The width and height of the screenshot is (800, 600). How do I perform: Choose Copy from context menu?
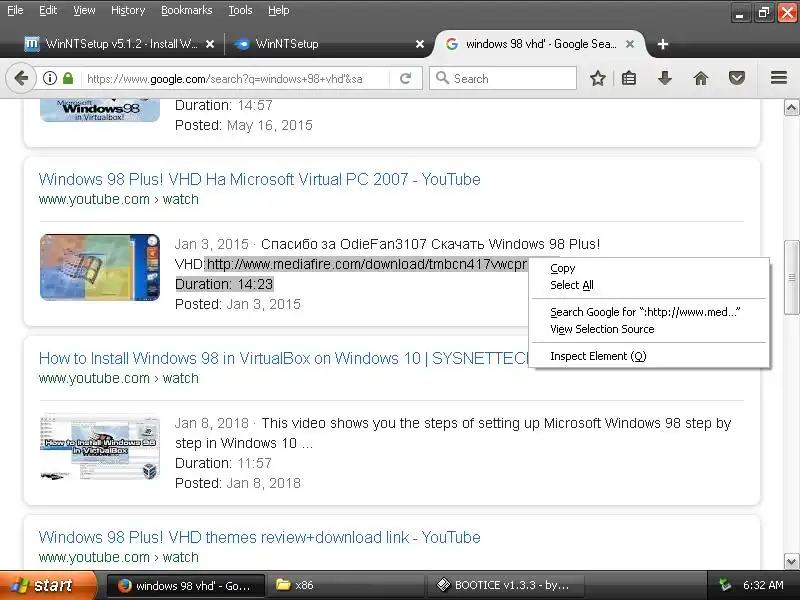tap(648, 268)
